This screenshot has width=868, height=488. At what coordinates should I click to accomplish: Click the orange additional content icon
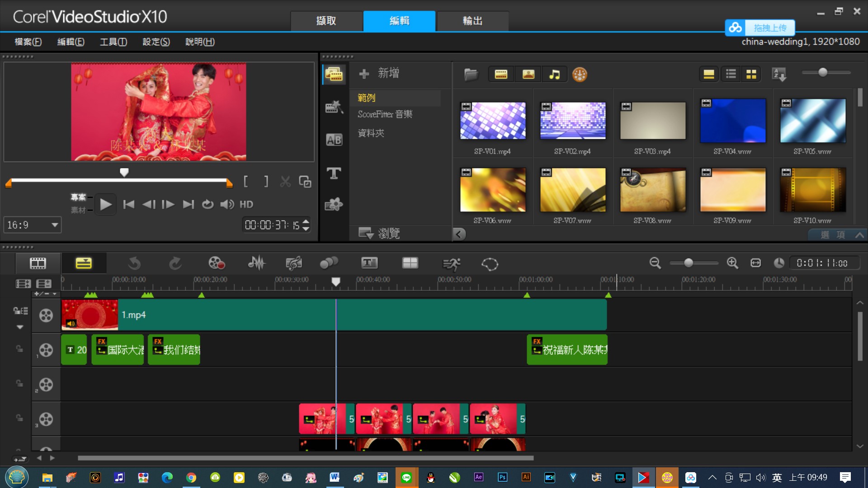[580, 75]
